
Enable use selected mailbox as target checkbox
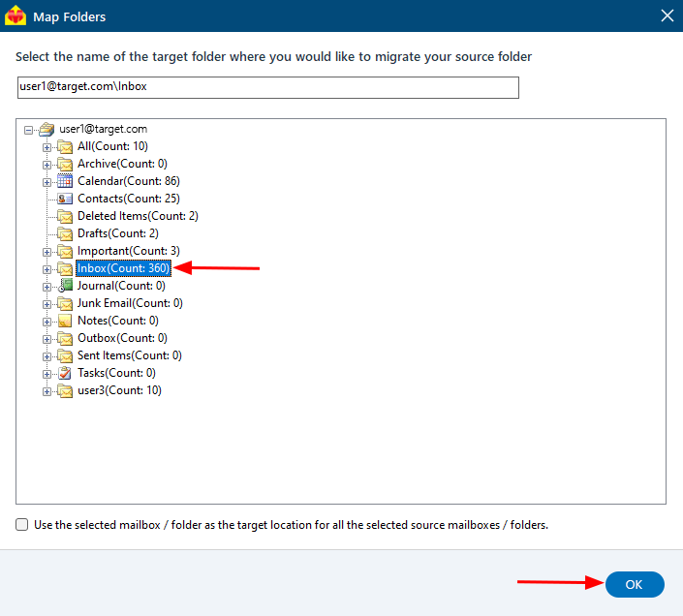pyautogui.click(x=21, y=525)
